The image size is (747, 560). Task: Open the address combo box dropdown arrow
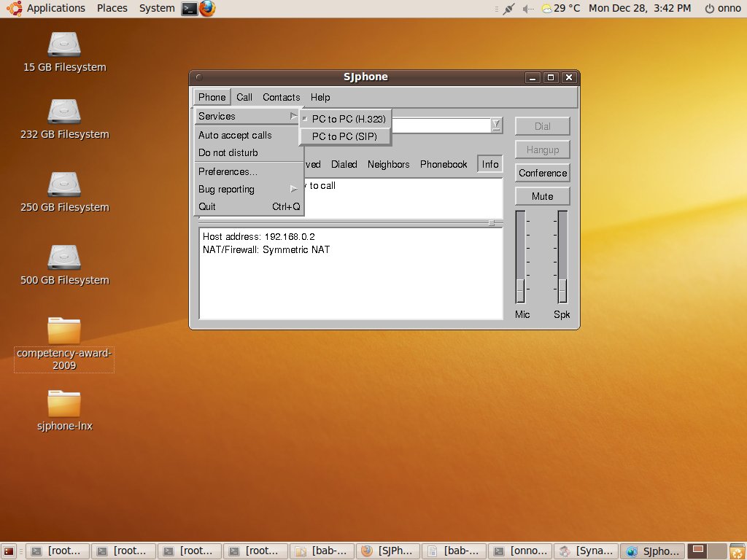[496, 125]
